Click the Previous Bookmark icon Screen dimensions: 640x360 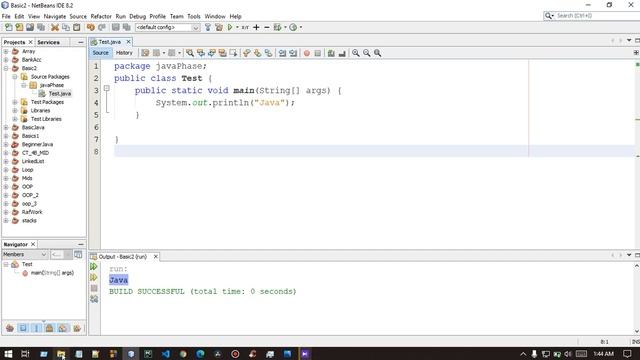point(247,53)
